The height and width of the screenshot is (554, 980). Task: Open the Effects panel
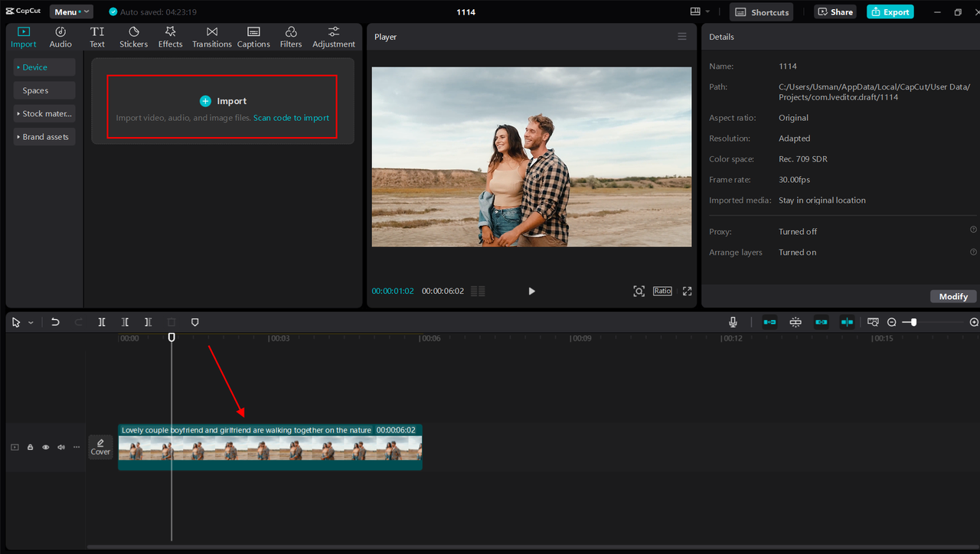(170, 35)
